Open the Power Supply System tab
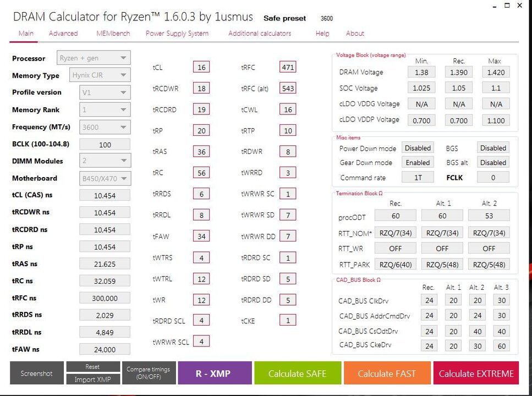 (177, 33)
